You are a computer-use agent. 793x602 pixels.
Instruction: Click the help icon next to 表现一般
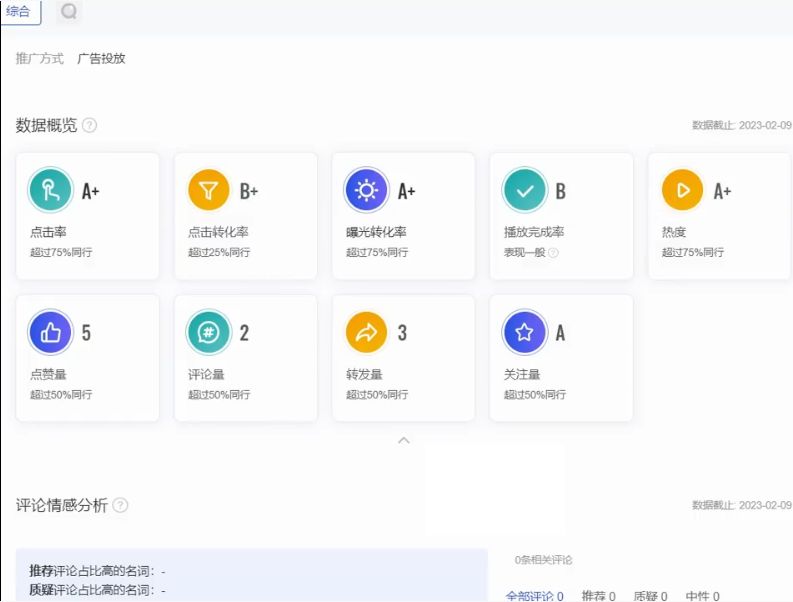tap(554, 252)
